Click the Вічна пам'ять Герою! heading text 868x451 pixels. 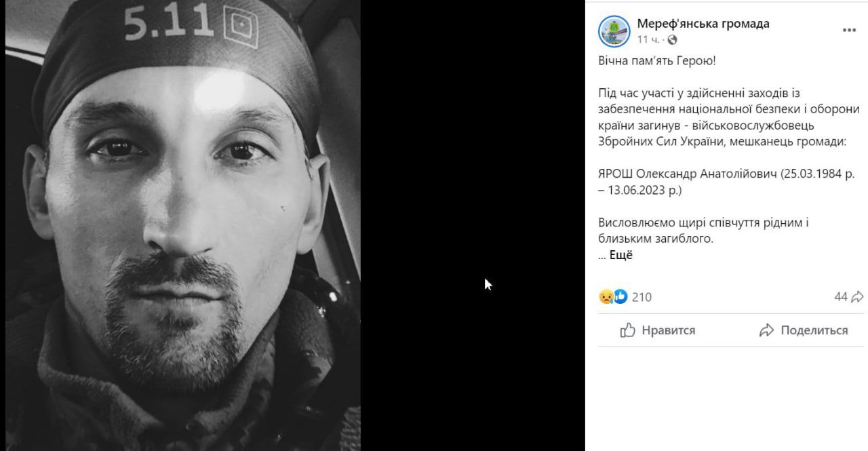[657, 61]
